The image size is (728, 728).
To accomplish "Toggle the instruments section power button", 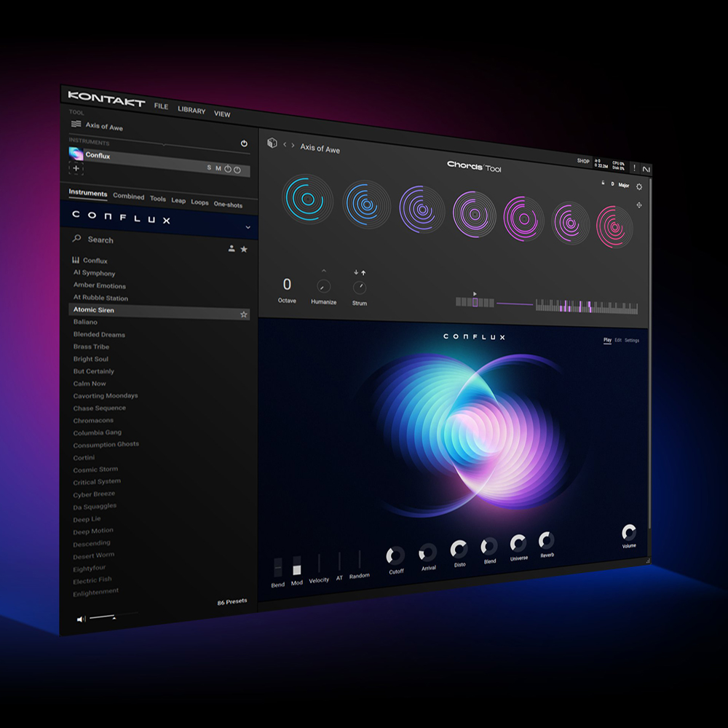I will (244, 143).
